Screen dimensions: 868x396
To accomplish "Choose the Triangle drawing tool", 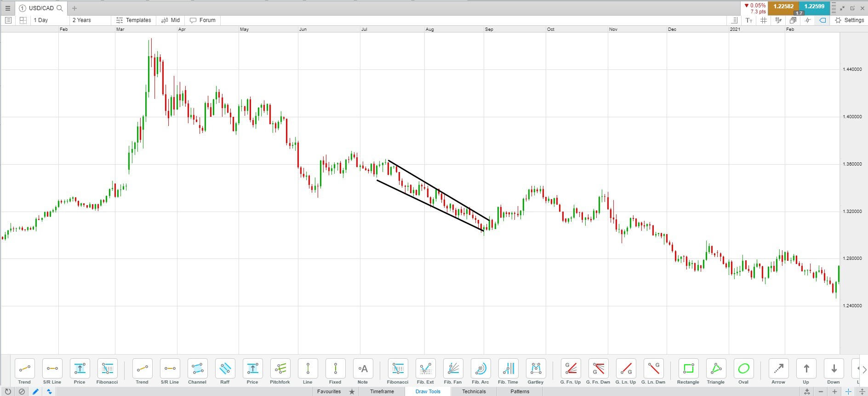I will [x=716, y=372].
